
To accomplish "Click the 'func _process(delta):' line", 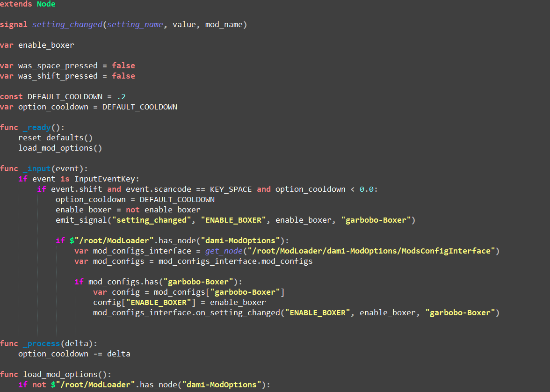I will click(x=49, y=343).
